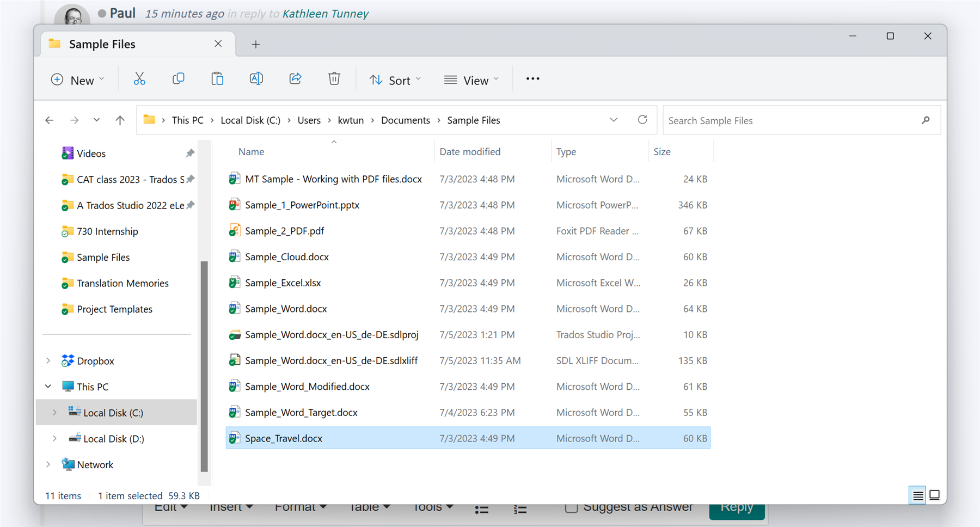Screen dimensions: 980x527
Task: Go forward with the right arrow
Action: point(75,120)
